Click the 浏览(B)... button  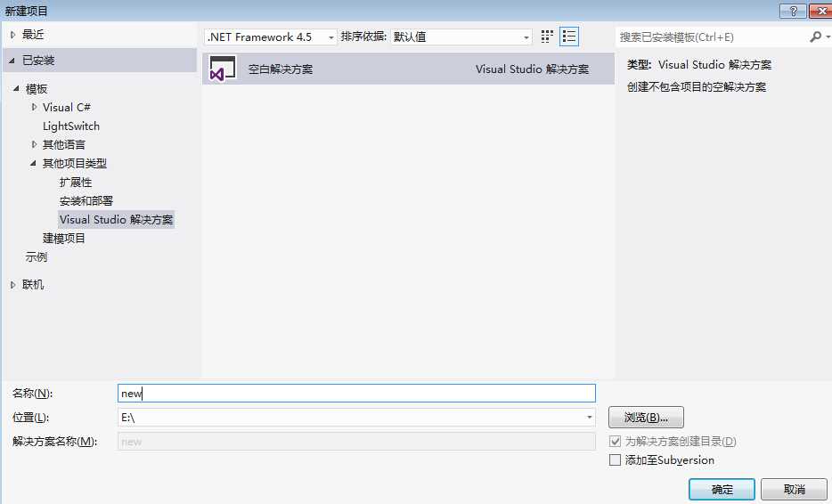point(646,418)
